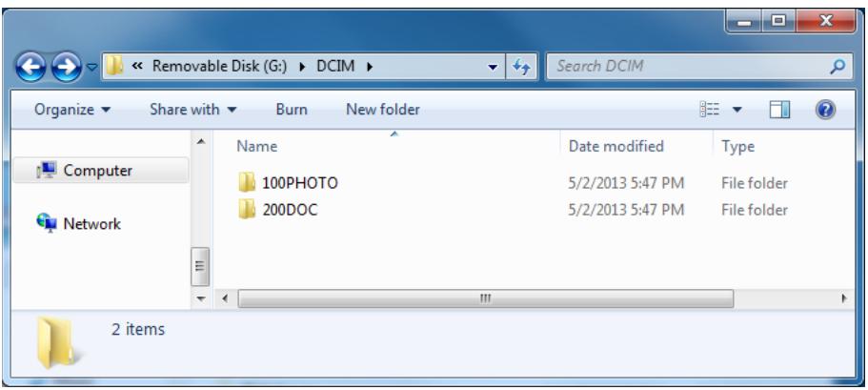
Task: Click navigation pane scroll up arrow
Action: pos(200,142)
